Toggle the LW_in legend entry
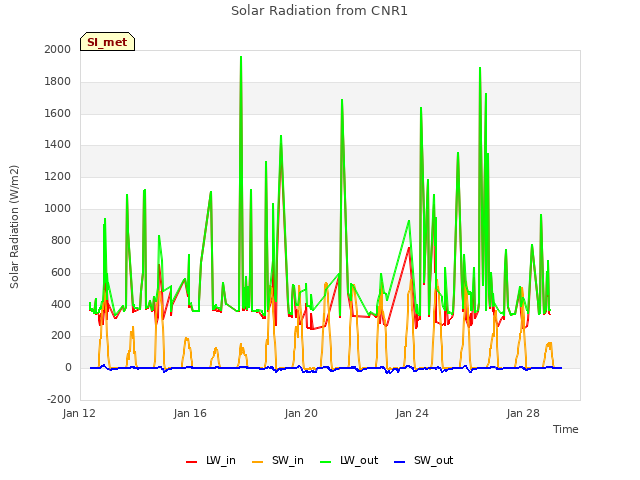640x480 pixels. [x=211, y=460]
